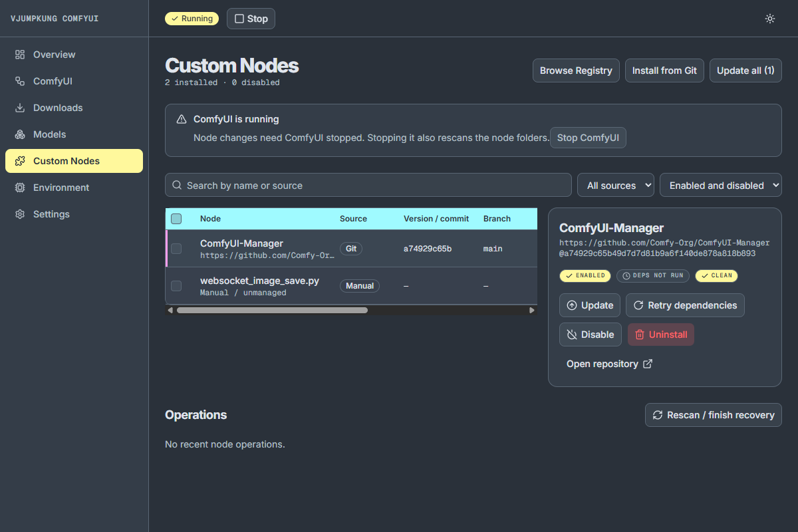Uninstall the ComfyUI-Manager node
Viewport: 798px width, 532px height.
pos(661,334)
